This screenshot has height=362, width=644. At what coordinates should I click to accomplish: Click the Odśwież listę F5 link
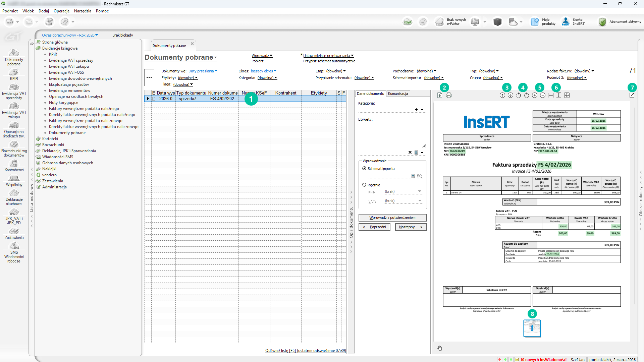(x=305, y=351)
